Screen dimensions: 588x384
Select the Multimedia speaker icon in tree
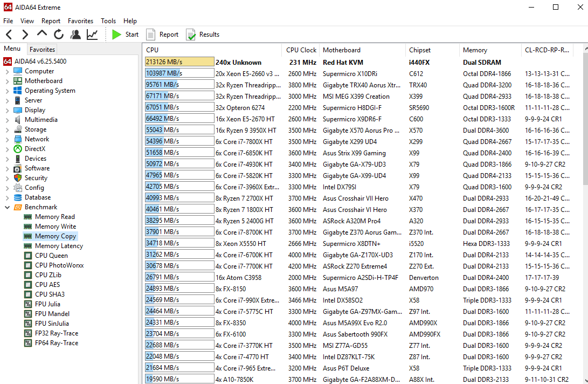point(18,120)
